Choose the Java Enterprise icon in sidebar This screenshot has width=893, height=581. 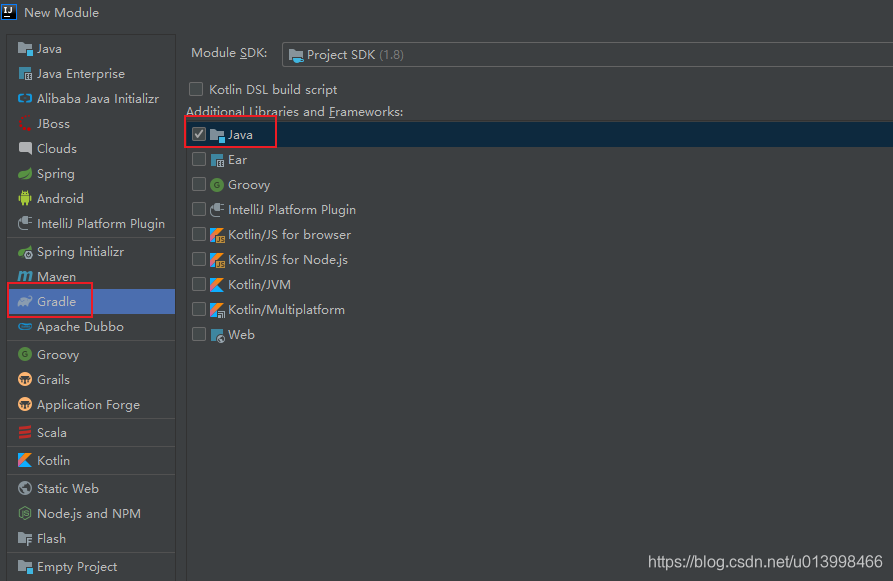pos(25,74)
